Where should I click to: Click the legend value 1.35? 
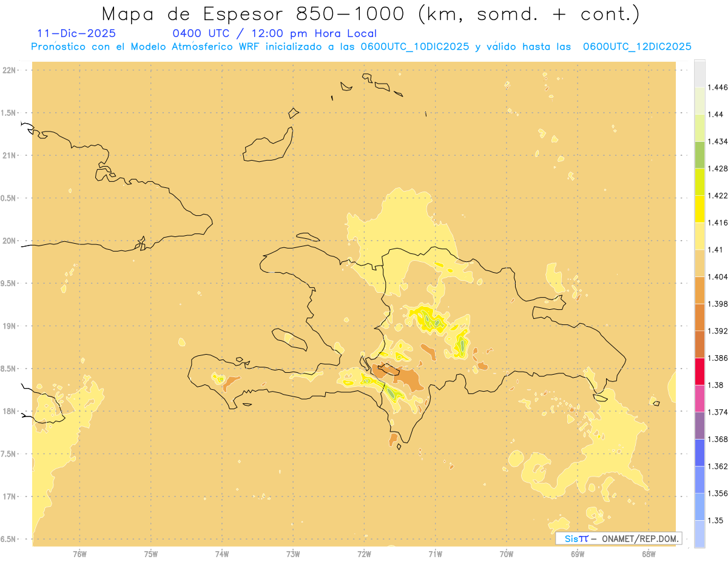click(x=715, y=520)
